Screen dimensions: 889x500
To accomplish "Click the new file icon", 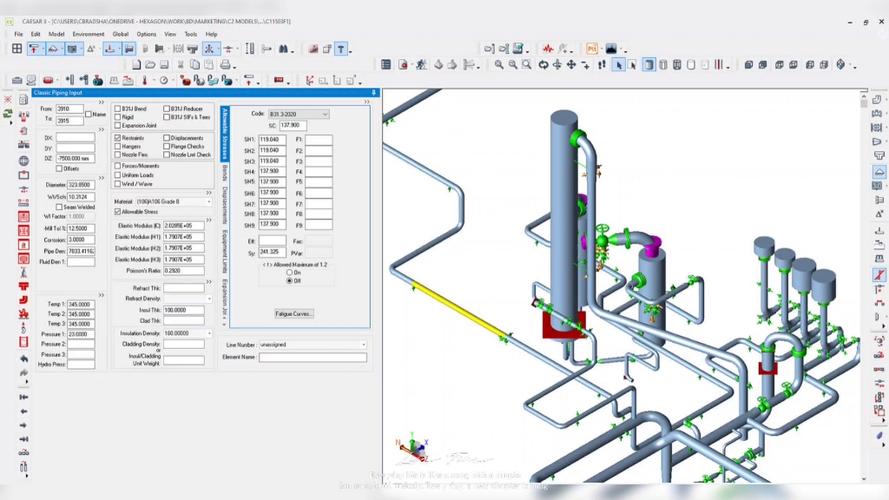I will [137, 65].
